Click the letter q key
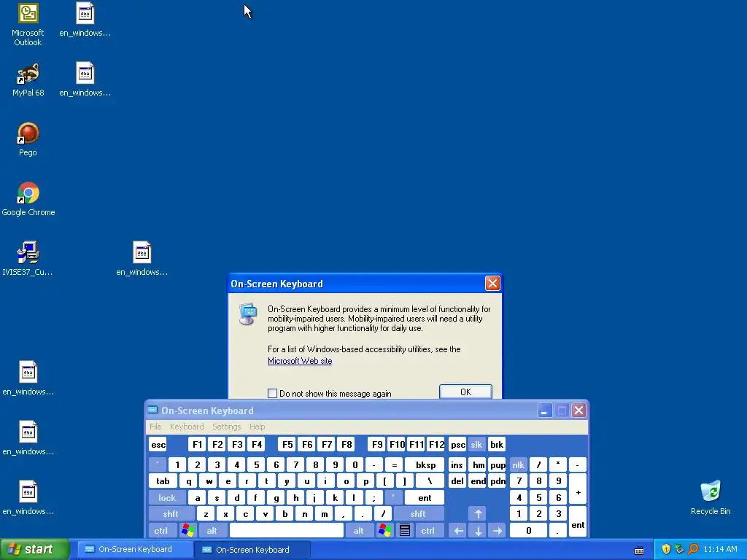This screenshot has width=747, height=560. click(x=189, y=481)
